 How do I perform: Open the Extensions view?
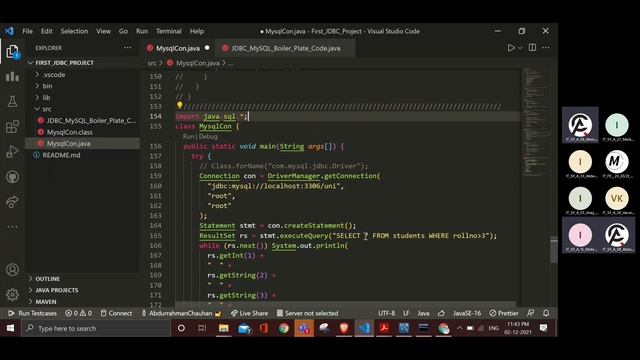pyautogui.click(x=12, y=127)
